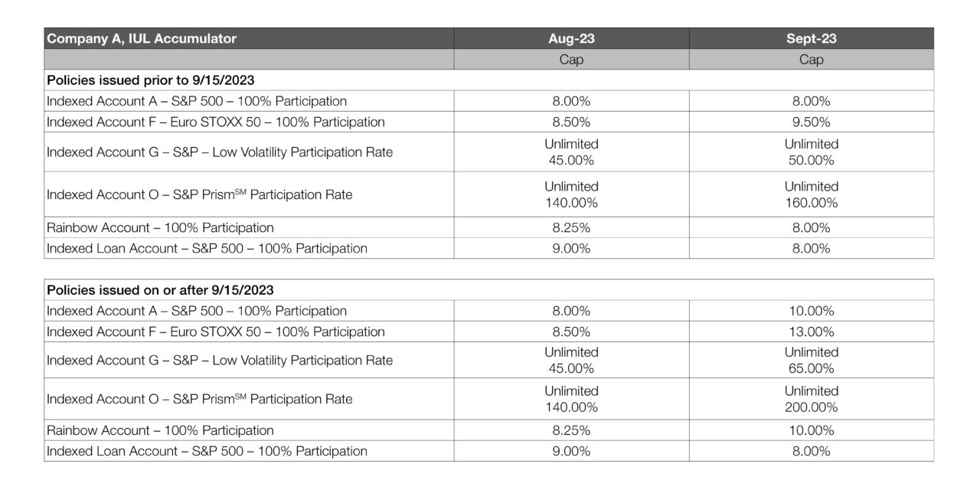Select Indexed Account A row label in prior-to-9/15 section
980x490 pixels.
pyautogui.click(x=197, y=101)
